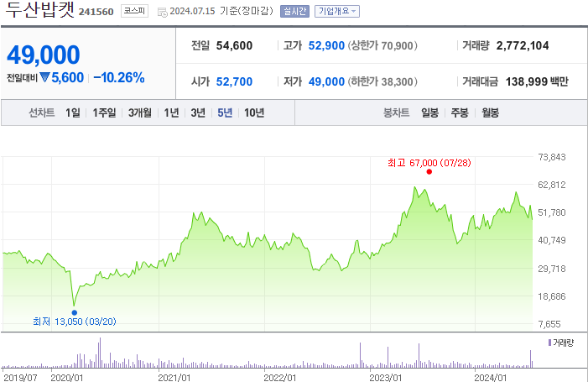The image size is (588, 382).
Task: Click the current price 49,000
Action: pyautogui.click(x=44, y=55)
